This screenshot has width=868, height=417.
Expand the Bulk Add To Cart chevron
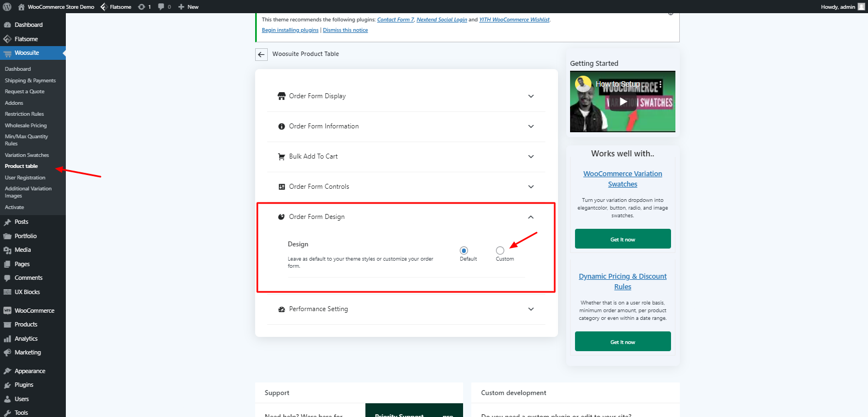[x=531, y=156]
